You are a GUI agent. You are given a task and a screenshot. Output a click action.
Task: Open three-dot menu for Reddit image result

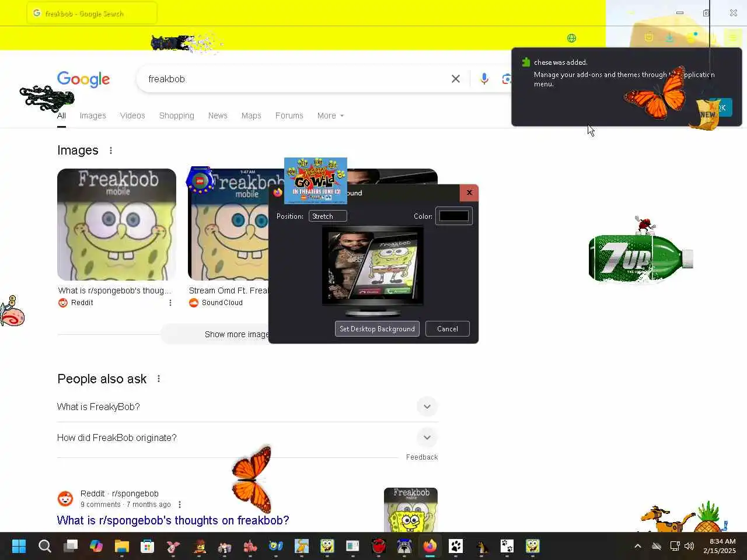click(x=170, y=303)
